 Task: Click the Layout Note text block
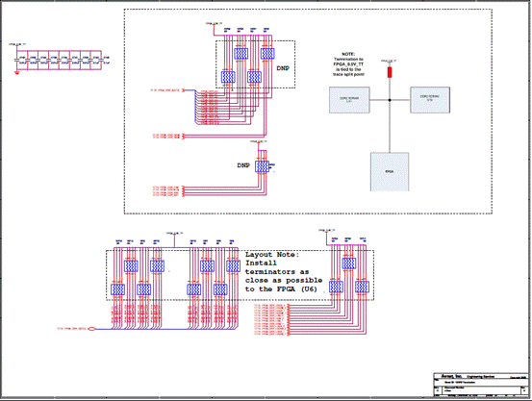(x=284, y=272)
